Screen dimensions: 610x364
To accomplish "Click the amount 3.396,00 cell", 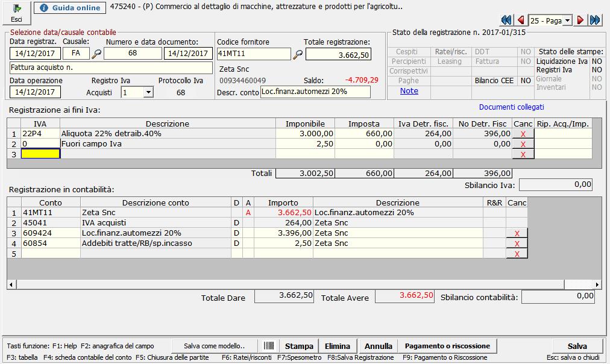I will (283, 233).
